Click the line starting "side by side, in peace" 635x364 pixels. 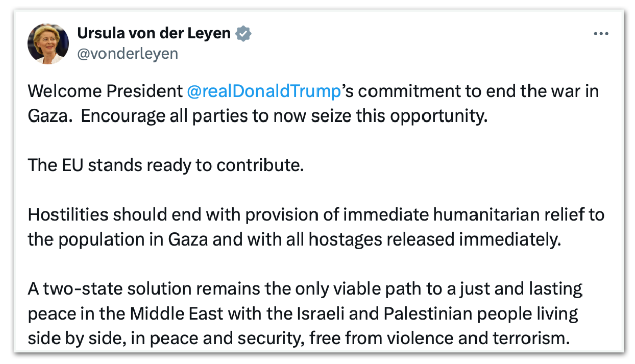299,337
